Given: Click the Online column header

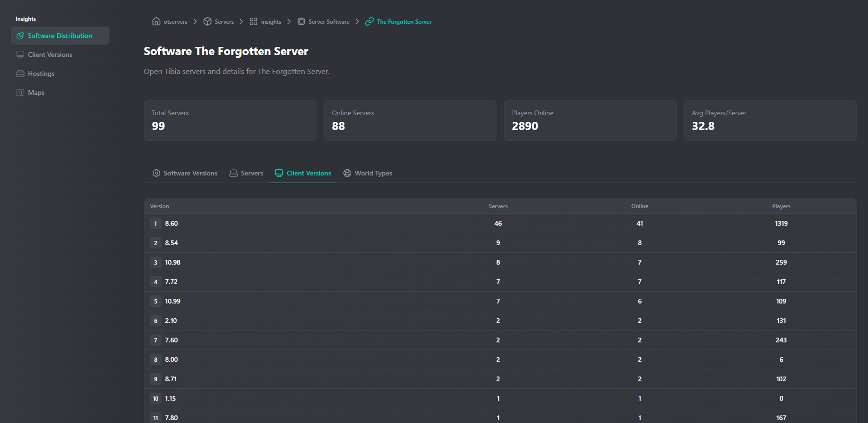Looking at the screenshot, I should pyautogui.click(x=640, y=206).
